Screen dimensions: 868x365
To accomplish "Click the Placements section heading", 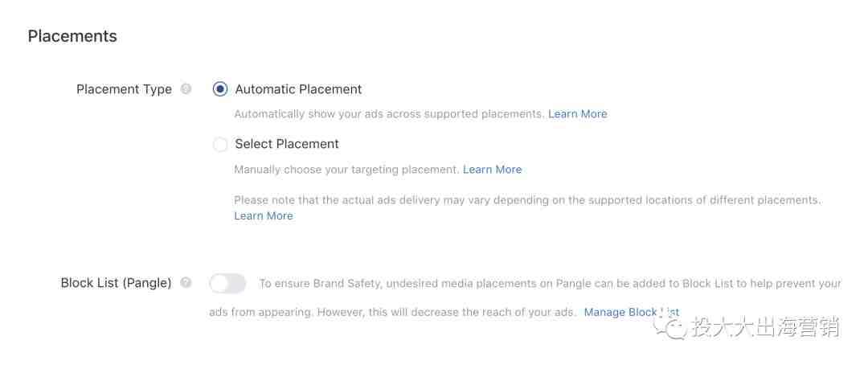I will click(x=72, y=36).
